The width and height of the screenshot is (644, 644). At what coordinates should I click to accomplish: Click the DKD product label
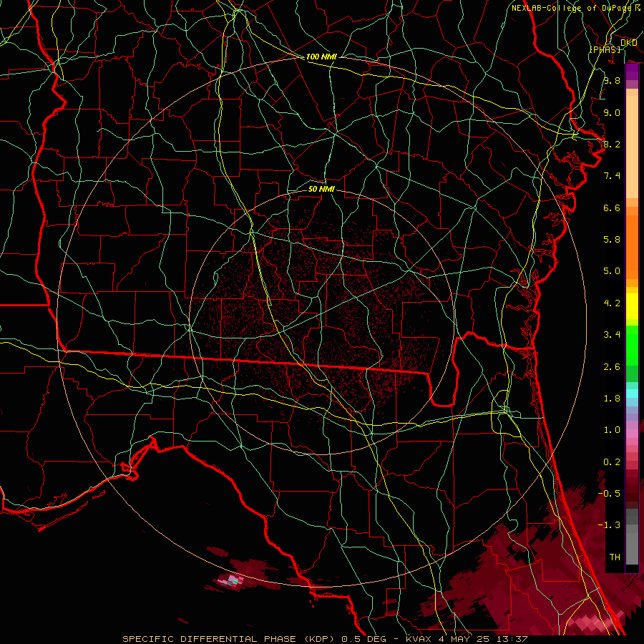(628, 42)
